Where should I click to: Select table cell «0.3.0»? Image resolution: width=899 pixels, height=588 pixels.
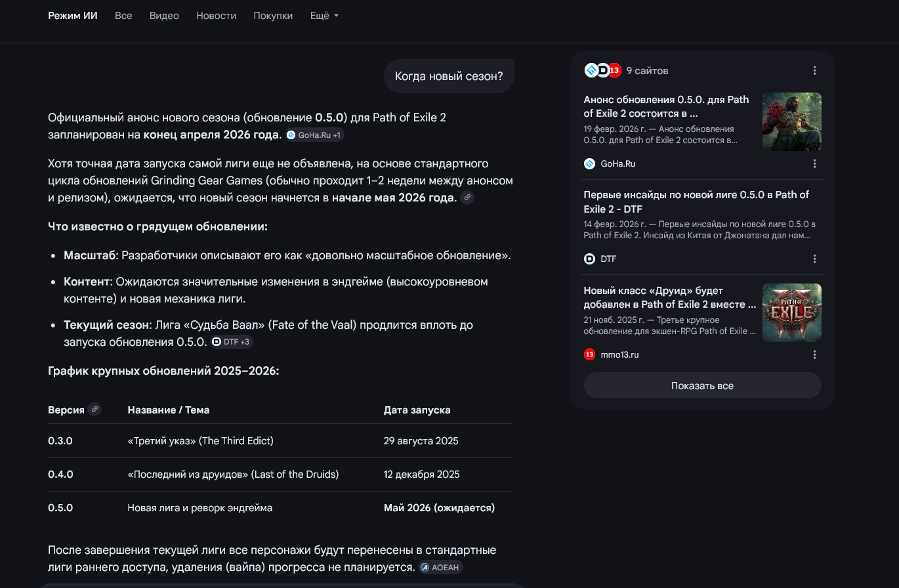60,441
